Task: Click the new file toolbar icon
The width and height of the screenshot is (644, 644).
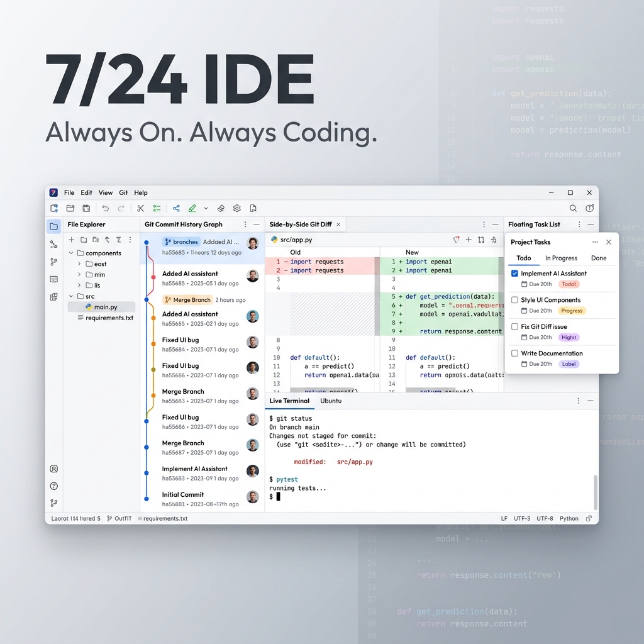Action: coord(54,208)
